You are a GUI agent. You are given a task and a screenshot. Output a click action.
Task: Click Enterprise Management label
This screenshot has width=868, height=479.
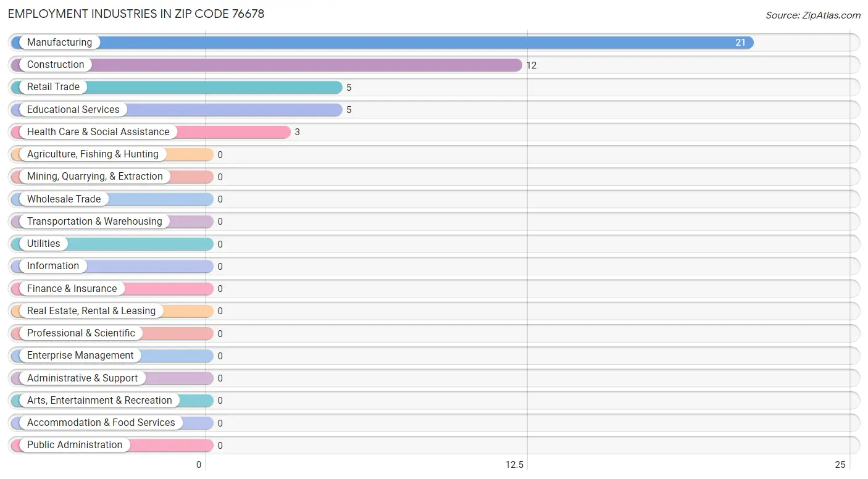tap(80, 355)
